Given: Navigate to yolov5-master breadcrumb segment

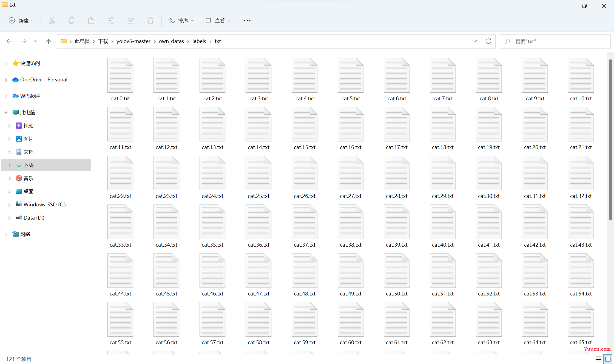Looking at the screenshot, I should point(133,41).
